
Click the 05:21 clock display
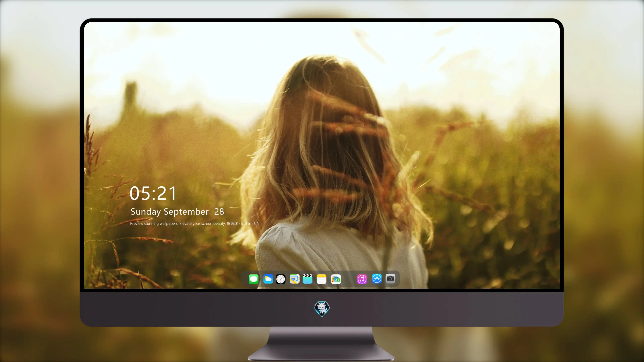[153, 193]
